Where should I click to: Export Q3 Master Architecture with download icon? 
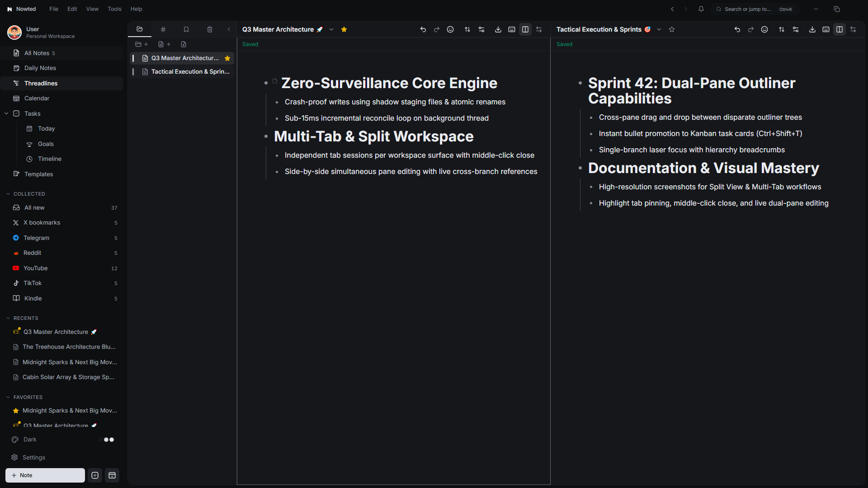point(498,29)
